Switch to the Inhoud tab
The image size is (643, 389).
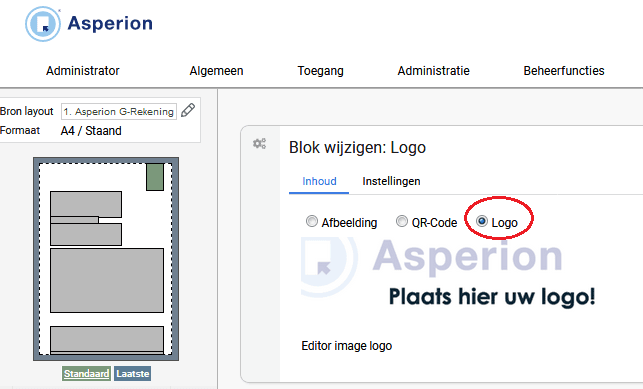click(319, 181)
